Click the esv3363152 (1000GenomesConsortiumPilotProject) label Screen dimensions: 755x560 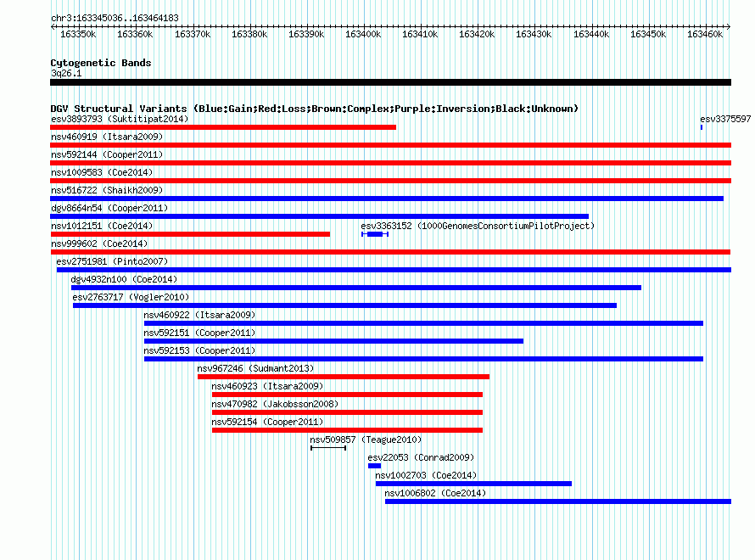pos(478,226)
